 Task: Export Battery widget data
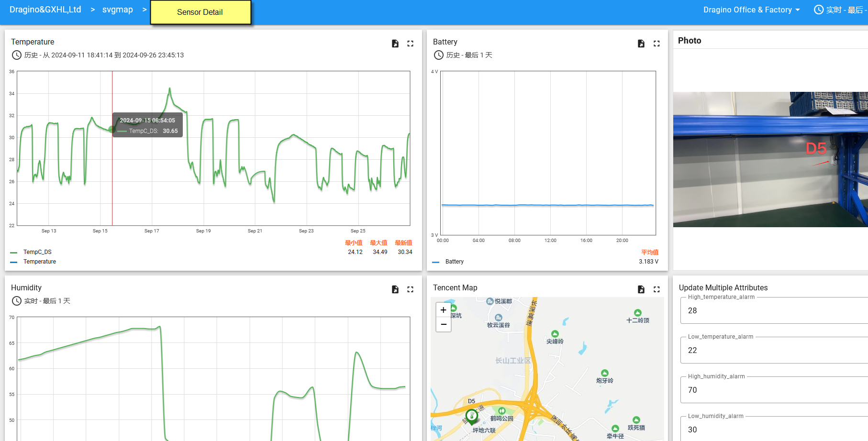(641, 44)
